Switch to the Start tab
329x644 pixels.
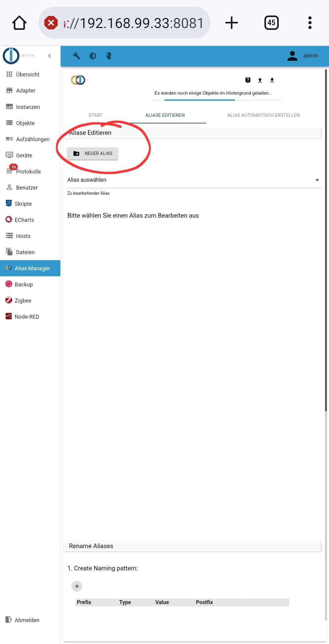coord(96,115)
